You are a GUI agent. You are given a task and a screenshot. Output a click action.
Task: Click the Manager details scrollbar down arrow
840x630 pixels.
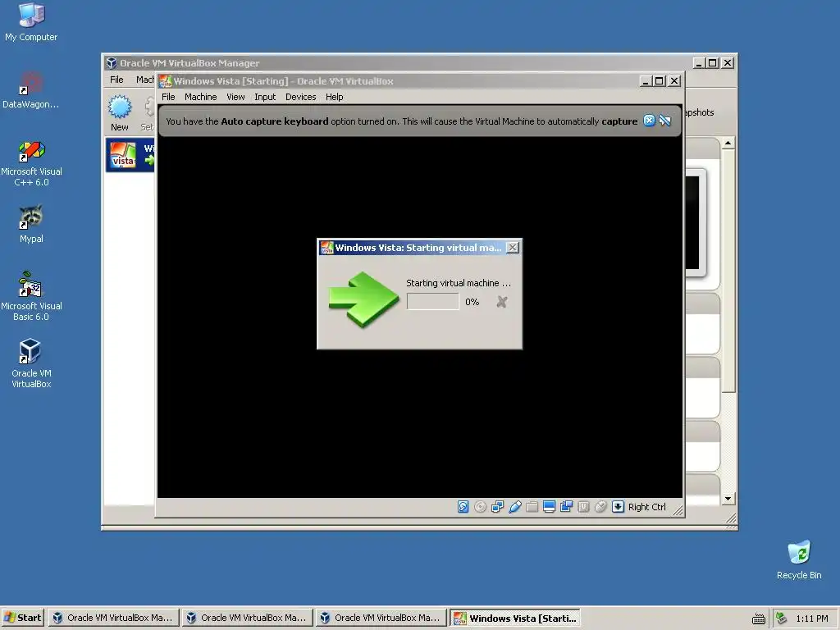pyautogui.click(x=728, y=499)
